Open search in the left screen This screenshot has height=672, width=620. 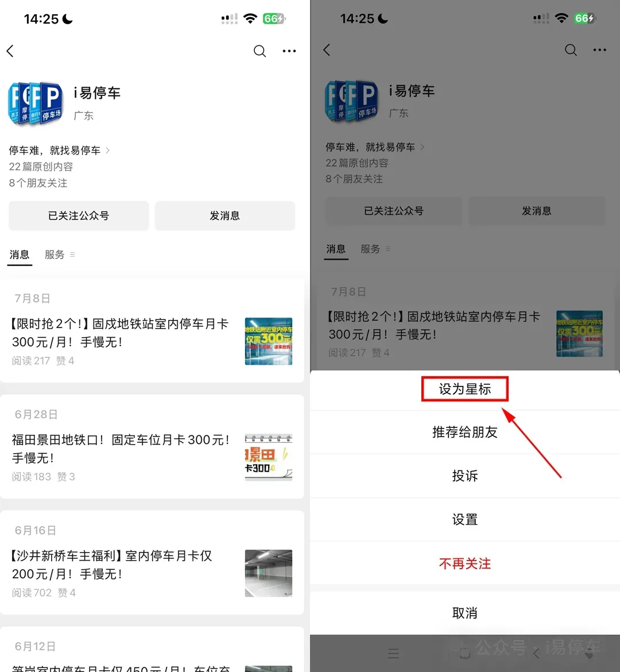(x=259, y=51)
